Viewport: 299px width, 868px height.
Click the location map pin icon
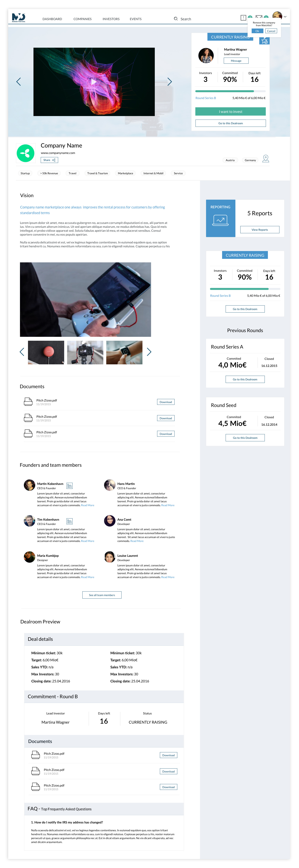[266, 158]
